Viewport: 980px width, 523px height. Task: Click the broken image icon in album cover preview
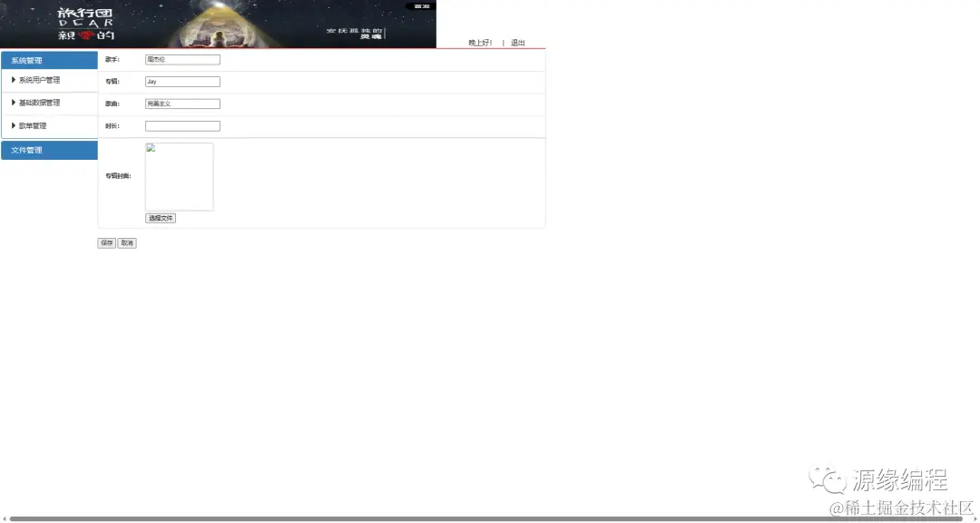pos(152,146)
